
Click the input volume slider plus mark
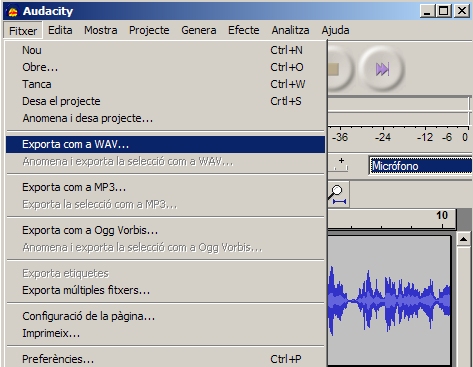point(341,161)
